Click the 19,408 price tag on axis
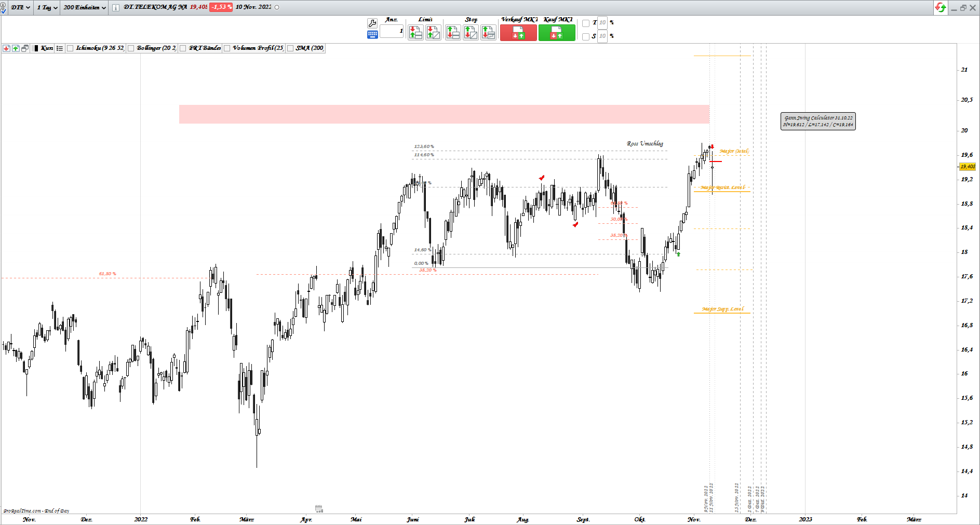This screenshot has height=525, width=980. click(968, 167)
